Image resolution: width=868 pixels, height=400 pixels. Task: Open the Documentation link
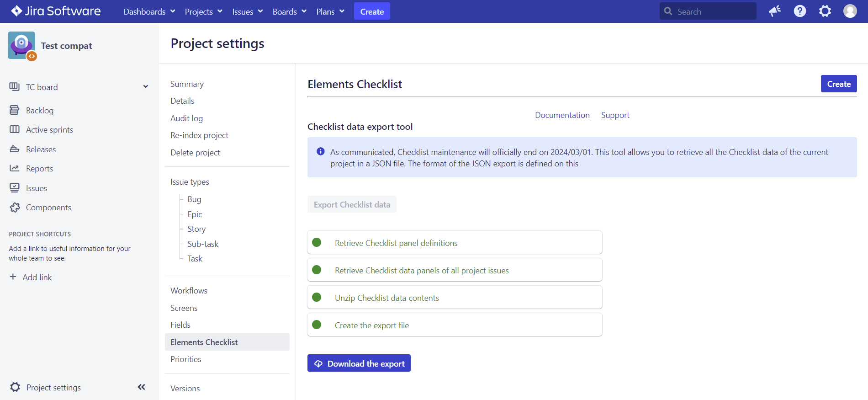[x=562, y=115]
